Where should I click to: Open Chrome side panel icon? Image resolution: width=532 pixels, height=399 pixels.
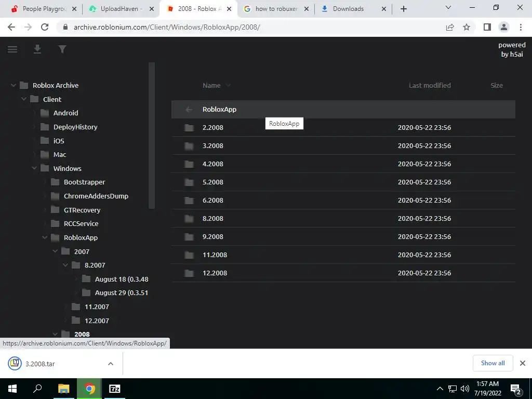coord(487,27)
